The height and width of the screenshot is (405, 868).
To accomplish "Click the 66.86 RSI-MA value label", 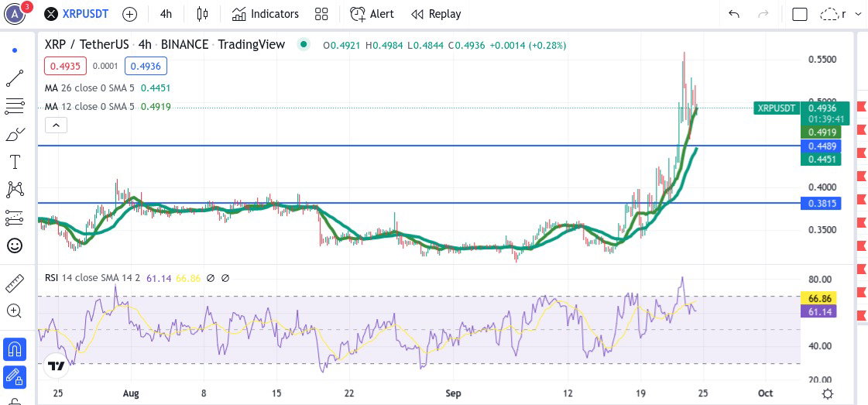I will point(818,298).
